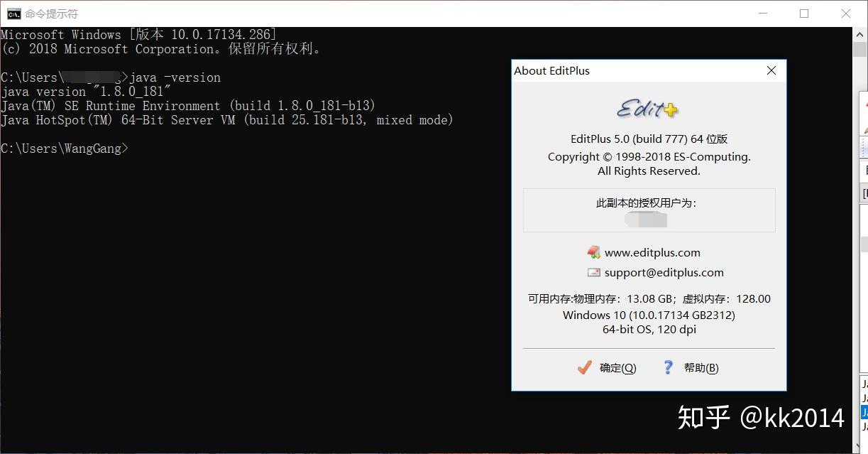868x454 pixels.
Task: Open the www.editplus.com website link
Action: [x=652, y=252]
